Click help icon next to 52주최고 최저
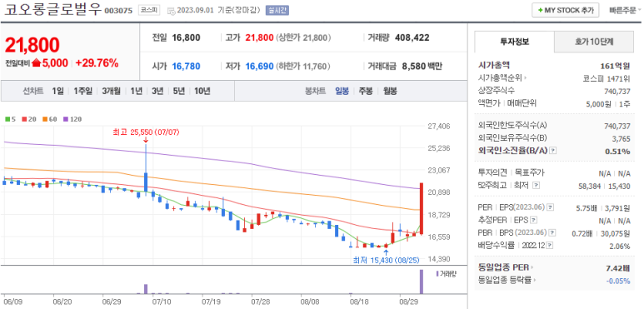This screenshot has width=644, height=309. pyautogui.click(x=536, y=186)
